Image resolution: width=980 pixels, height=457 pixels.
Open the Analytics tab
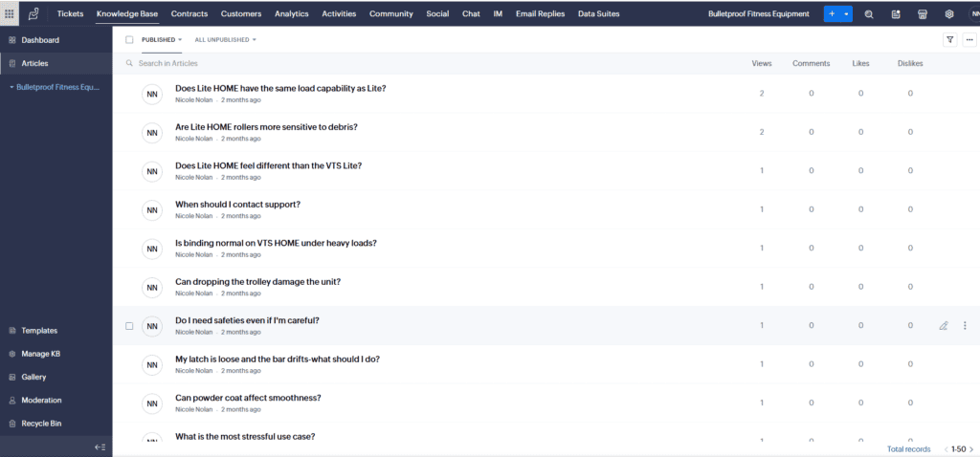tap(291, 13)
